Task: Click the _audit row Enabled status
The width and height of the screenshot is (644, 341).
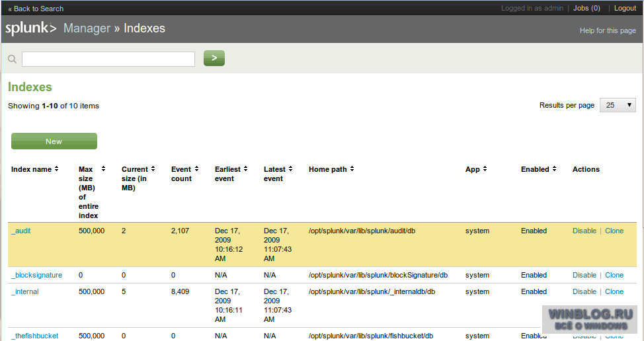Action: (534, 231)
